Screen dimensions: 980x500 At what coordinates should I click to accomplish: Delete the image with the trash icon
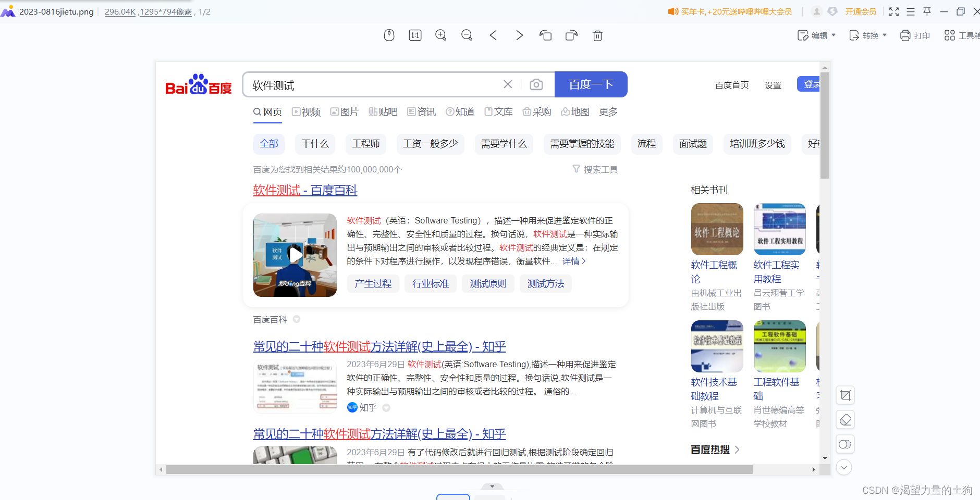click(597, 35)
